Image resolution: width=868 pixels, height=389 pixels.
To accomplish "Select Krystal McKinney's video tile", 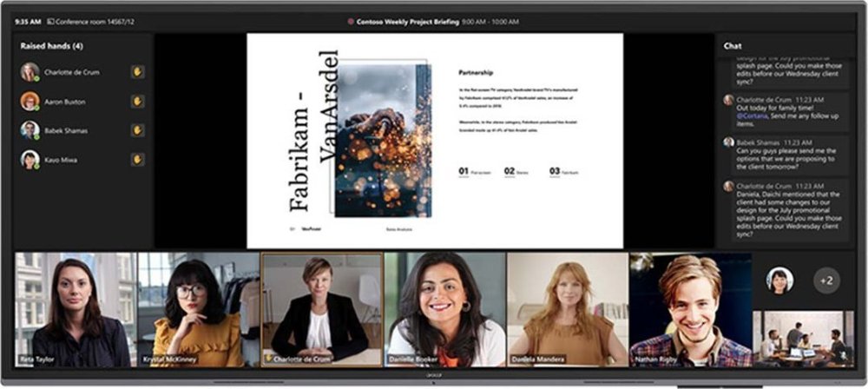I will [199, 309].
